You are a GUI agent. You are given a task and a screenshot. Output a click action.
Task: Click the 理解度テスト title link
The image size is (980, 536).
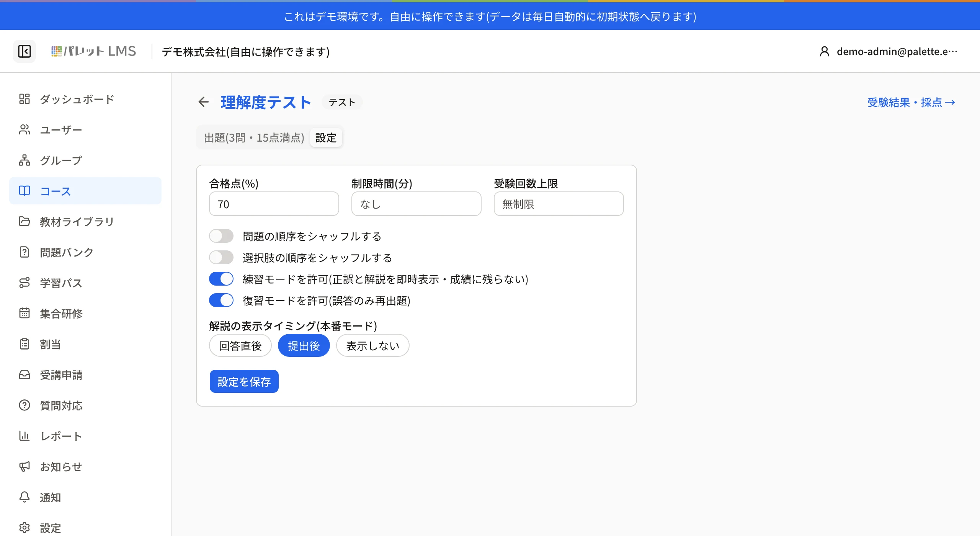click(266, 102)
